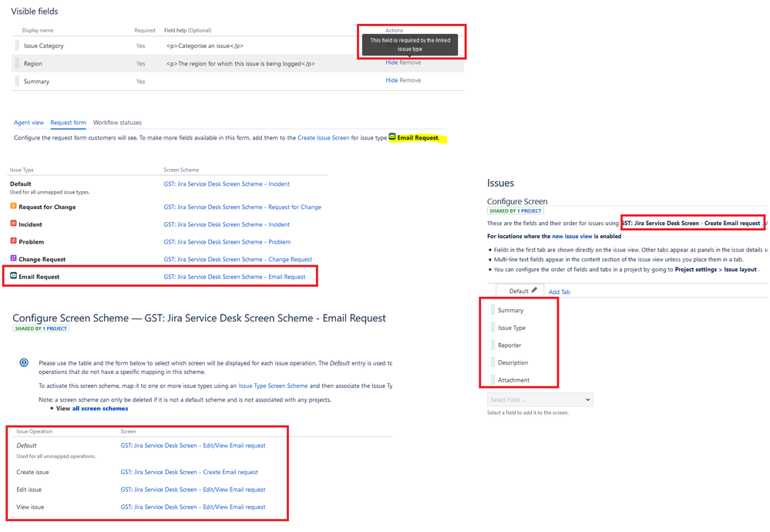Click the Reporter field name on Configure Screen
This screenshot has height=532, width=770.
(x=509, y=345)
